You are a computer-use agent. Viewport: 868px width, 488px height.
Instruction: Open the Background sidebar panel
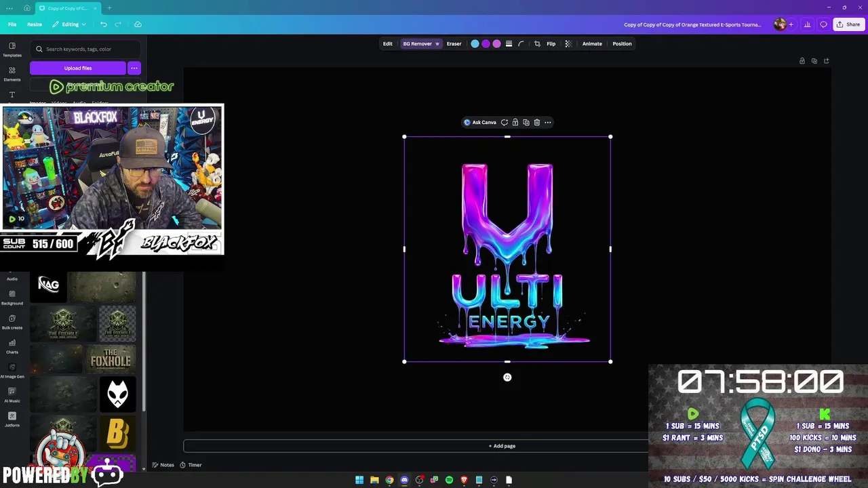(12, 298)
